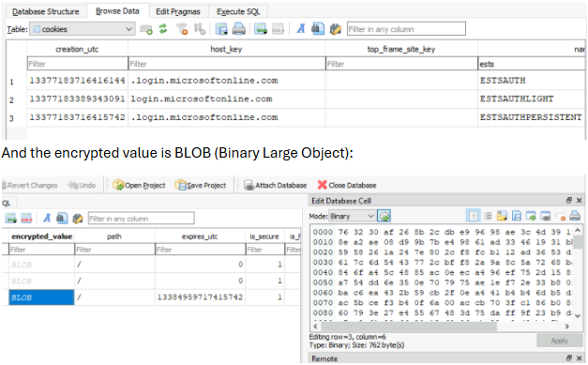Click the red delete record icon in lower toolbar
This screenshot has height=365, width=588.
(x=26, y=218)
